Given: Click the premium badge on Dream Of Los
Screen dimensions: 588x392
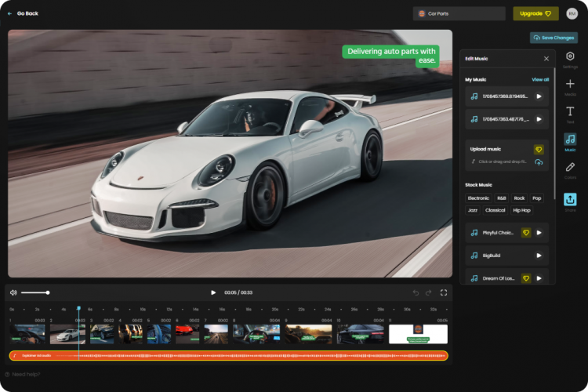Looking at the screenshot, I should (526, 278).
